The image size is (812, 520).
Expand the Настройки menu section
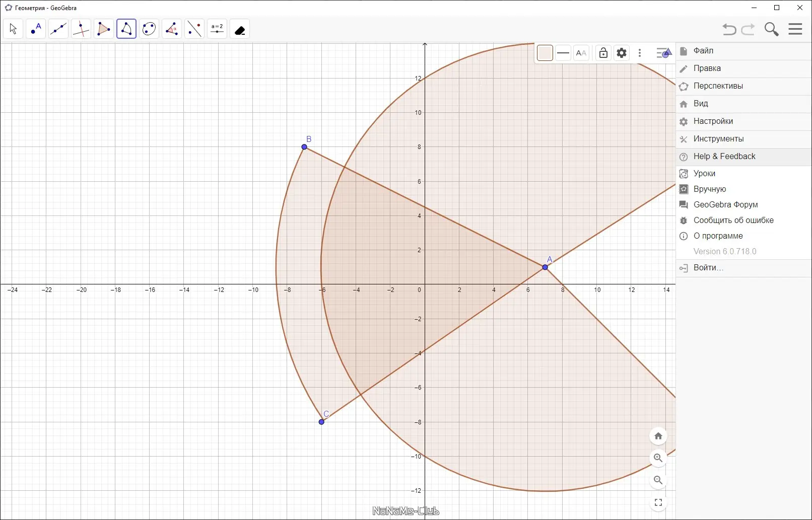(744, 121)
